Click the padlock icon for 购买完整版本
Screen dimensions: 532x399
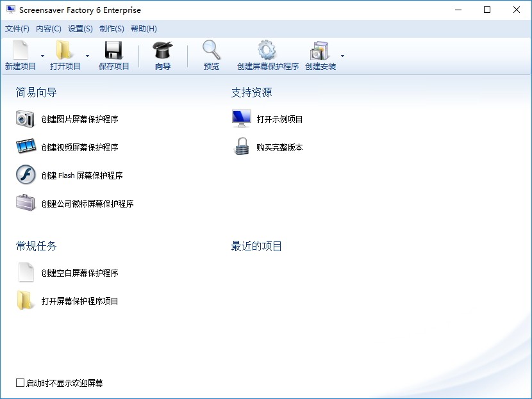242,147
